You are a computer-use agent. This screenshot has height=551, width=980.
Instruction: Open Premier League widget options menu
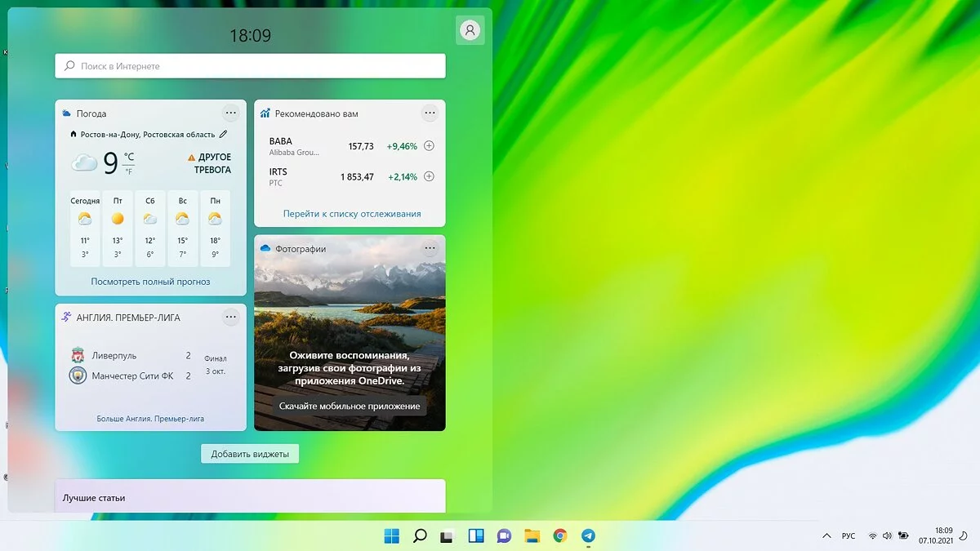point(231,317)
